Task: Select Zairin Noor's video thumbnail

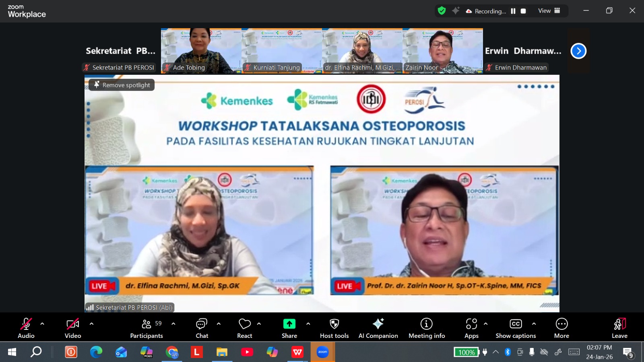Action: tap(442, 51)
